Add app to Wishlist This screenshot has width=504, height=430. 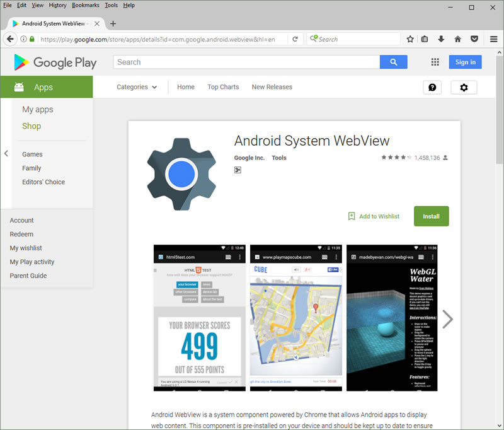pos(374,216)
